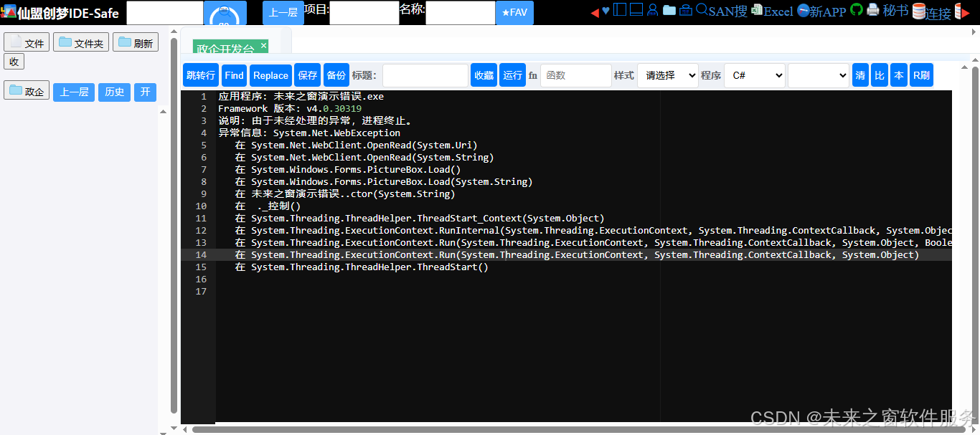Viewport: 980px width, 435px height.
Task: Open the user profile icon
Action: (652, 10)
